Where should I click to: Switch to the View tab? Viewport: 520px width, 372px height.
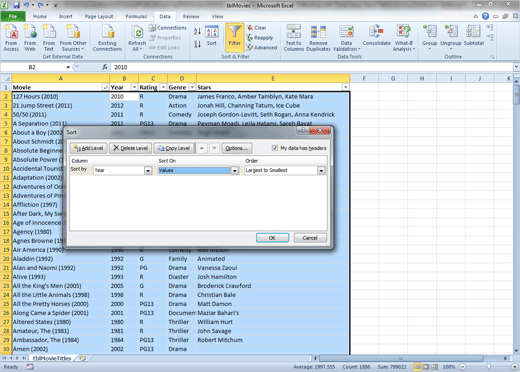click(x=217, y=16)
